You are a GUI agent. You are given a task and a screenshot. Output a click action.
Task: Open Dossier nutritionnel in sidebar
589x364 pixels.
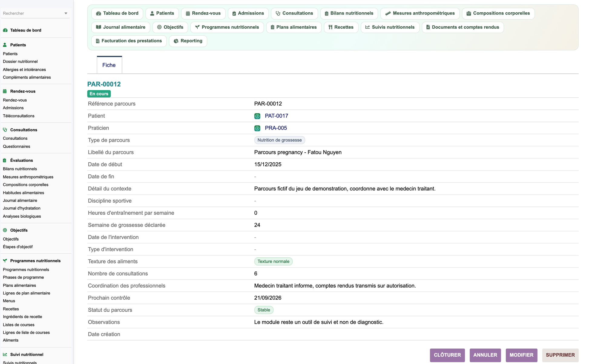[20, 62]
